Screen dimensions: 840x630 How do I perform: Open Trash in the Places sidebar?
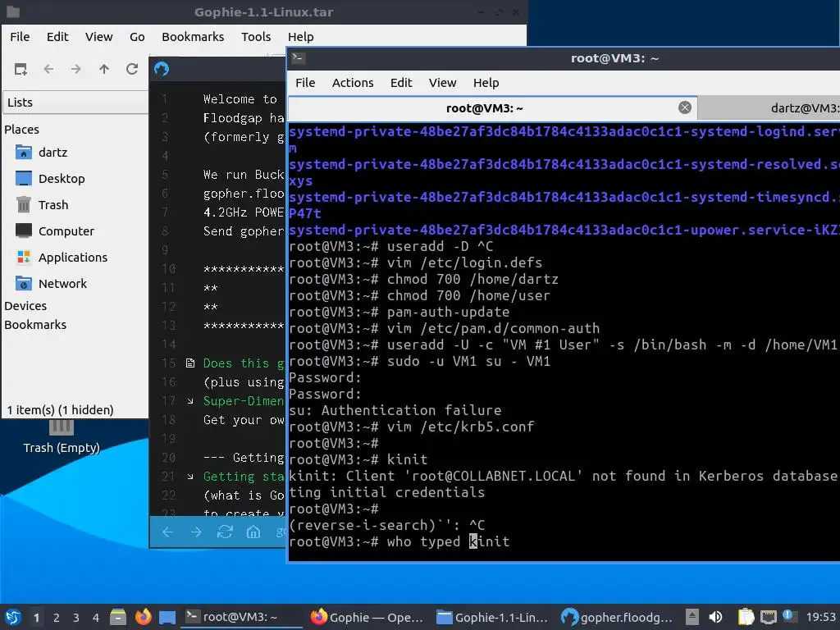coord(42,204)
